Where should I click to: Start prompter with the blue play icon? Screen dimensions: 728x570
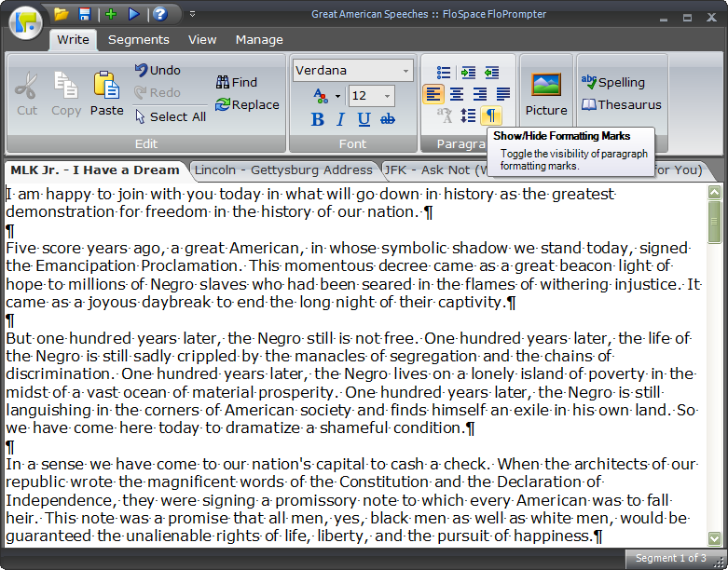(x=133, y=14)
